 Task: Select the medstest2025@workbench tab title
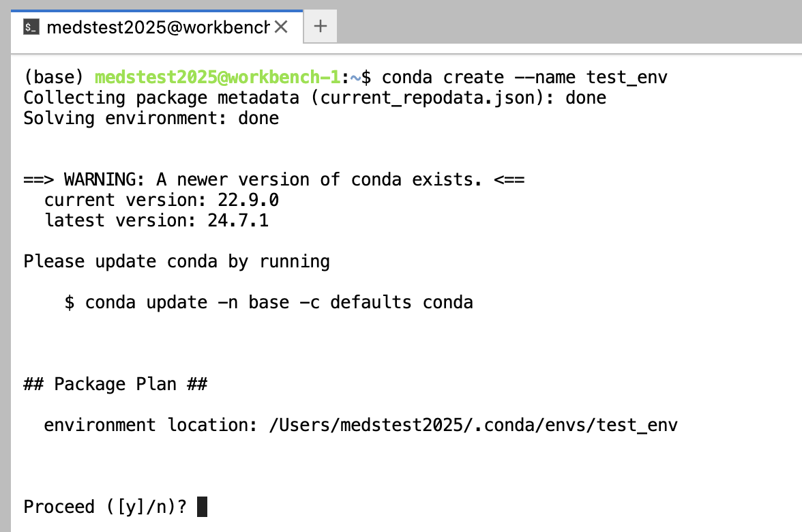(158, 27)
